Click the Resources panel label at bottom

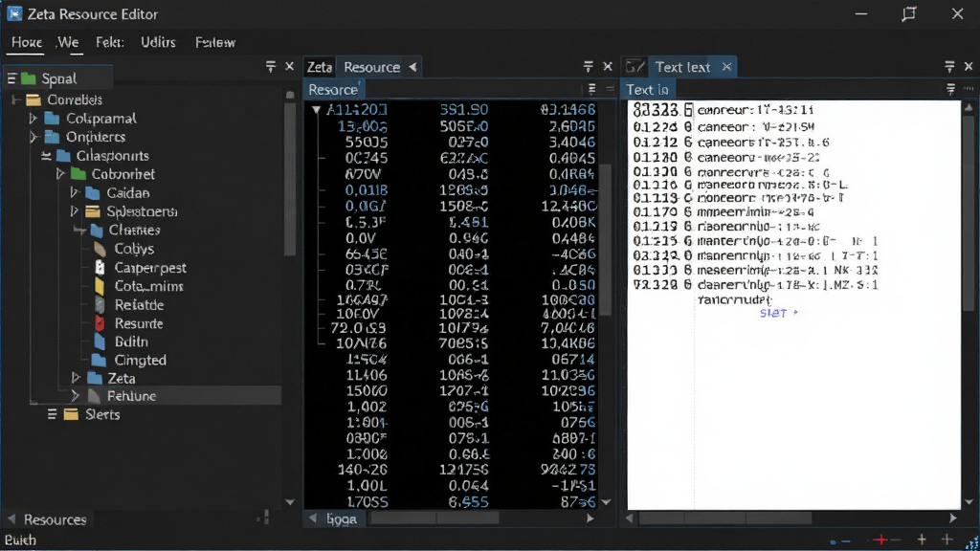point(55,519)
